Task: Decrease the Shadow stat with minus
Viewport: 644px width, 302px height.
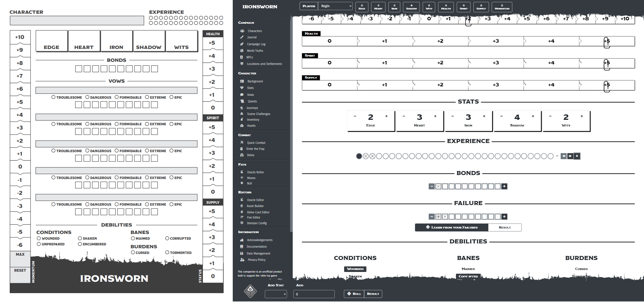Action: click(x=501, y=116)
